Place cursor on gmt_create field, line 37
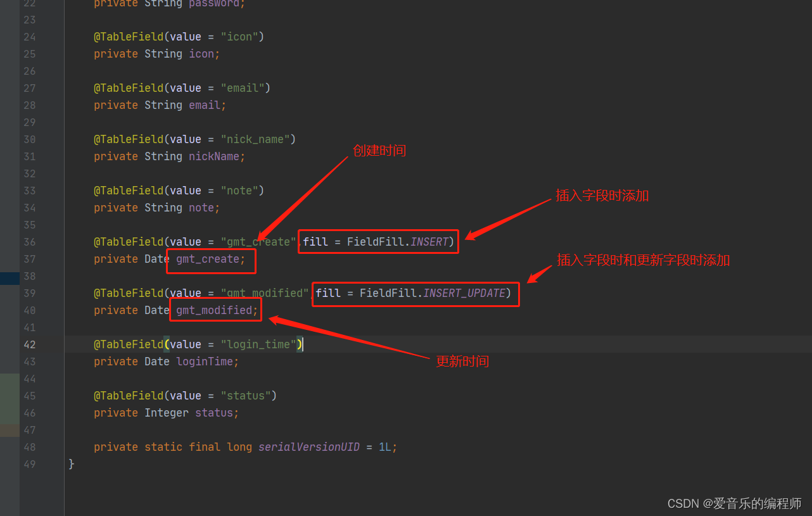The image size is (812, 516). coord(208,259)
